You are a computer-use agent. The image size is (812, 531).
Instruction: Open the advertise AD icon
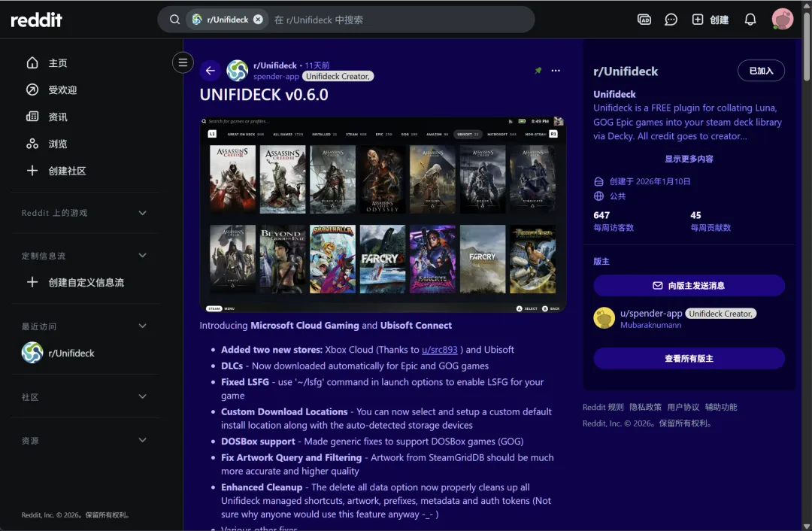(644, 20)
